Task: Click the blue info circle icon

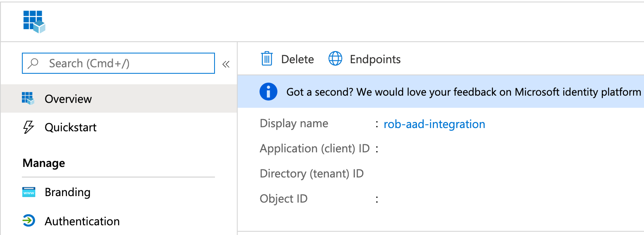Action: 268,92
